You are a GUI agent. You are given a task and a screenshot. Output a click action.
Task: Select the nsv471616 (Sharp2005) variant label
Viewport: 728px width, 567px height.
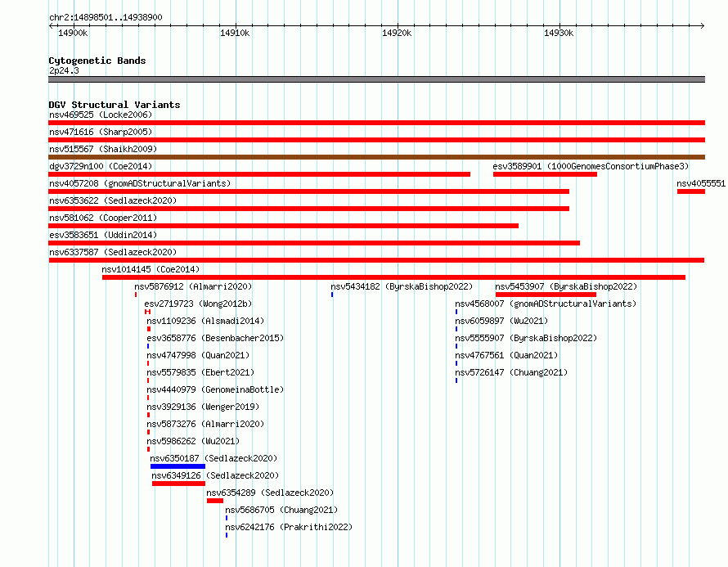pos(101,132)
